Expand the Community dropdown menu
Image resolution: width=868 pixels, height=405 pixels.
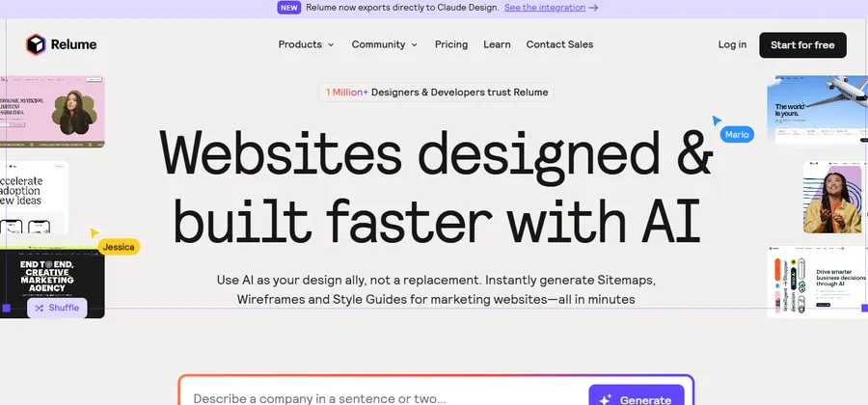(x=384, y=44)
